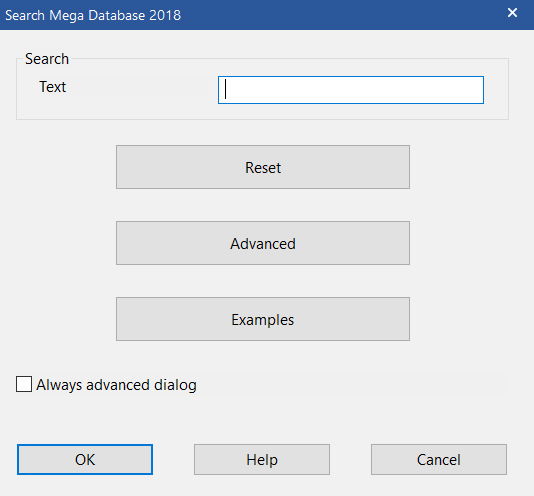
Task: Show search Examples
Action: [x=263, y=319]
